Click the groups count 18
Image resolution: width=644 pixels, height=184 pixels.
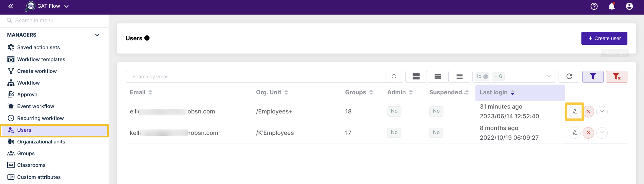[x=348, y=111]
